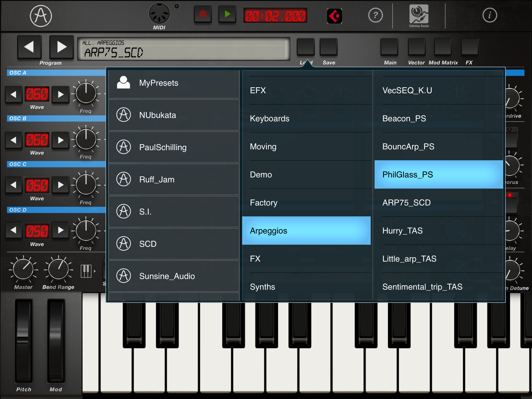Choose the Demo category
Image resolution: width=532 pixels, height=399 pixels.
307,175
